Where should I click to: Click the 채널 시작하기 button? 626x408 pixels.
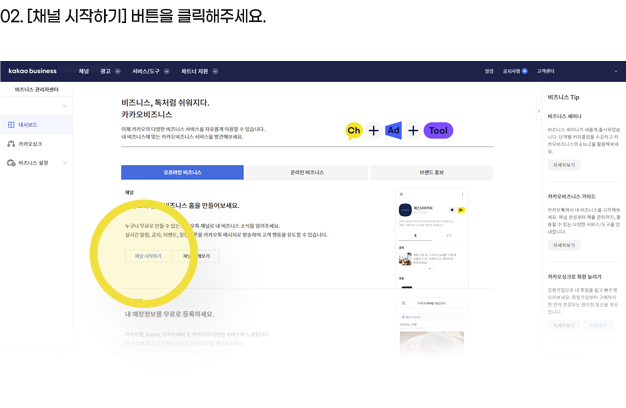coord(148,256)
